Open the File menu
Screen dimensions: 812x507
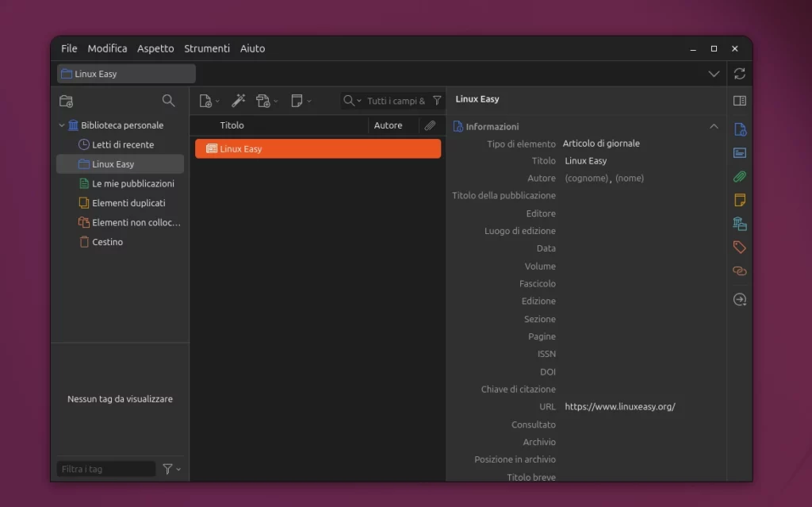click(x=69, y=48)
